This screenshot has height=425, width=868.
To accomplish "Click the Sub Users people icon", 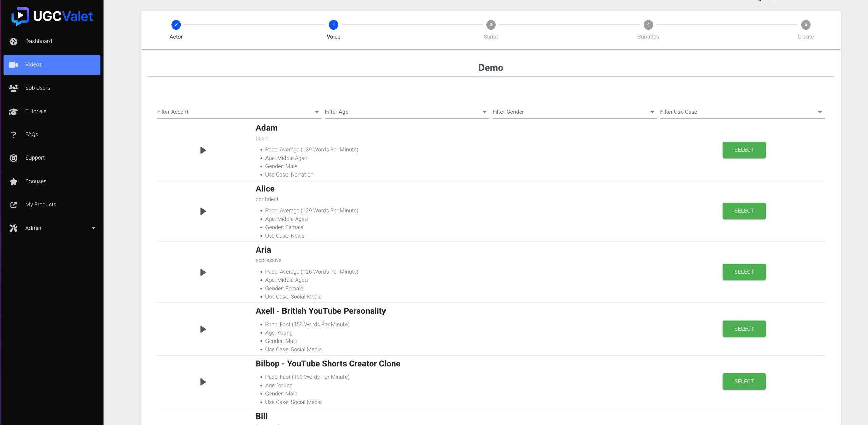I will [13, 88].
